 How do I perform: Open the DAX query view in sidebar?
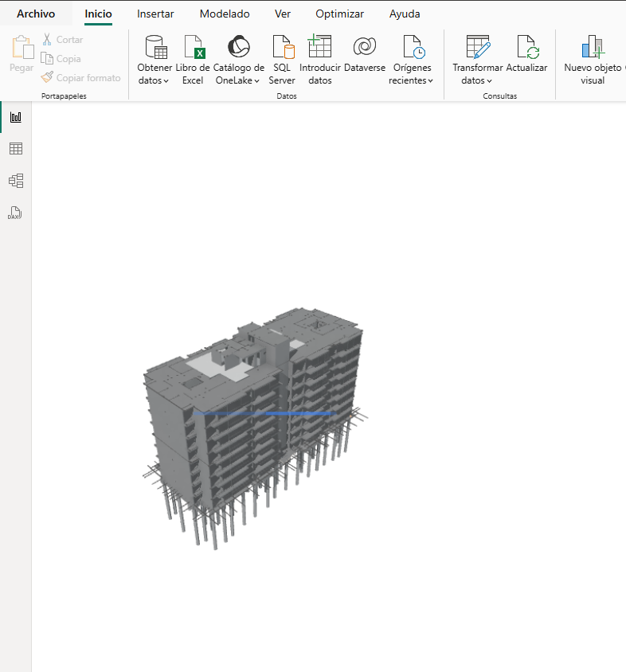[15, 213]
